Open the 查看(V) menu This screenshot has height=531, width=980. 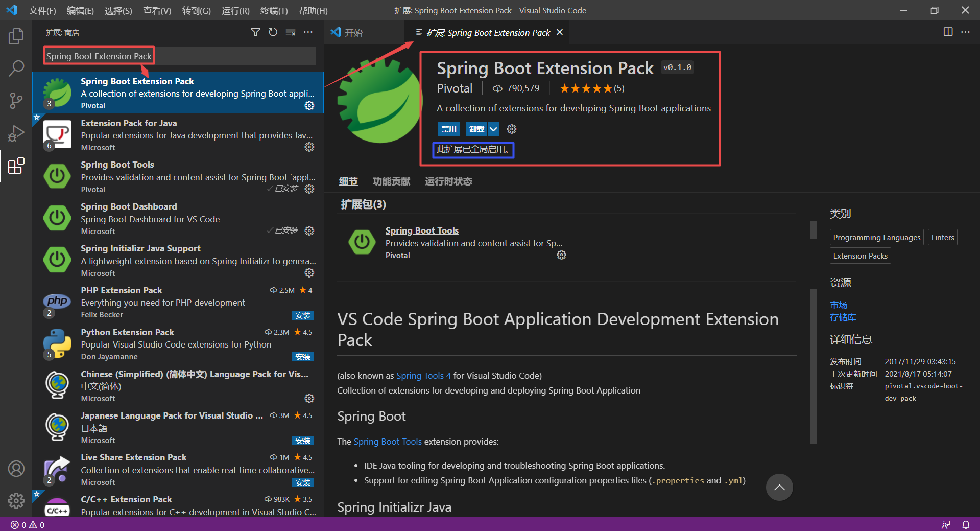point(157,10)
